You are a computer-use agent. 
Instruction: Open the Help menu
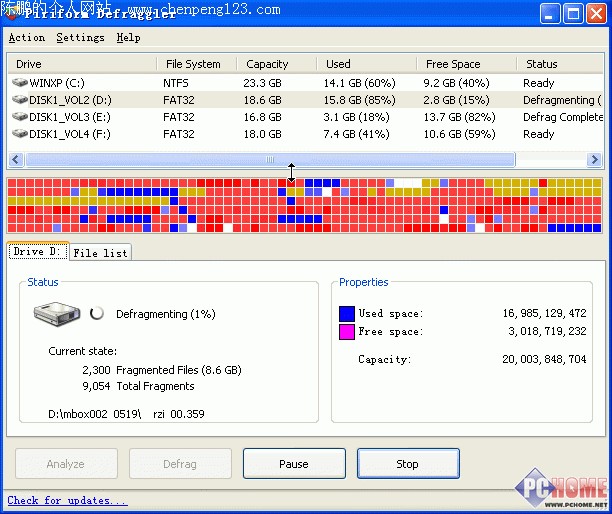[128, 38]
